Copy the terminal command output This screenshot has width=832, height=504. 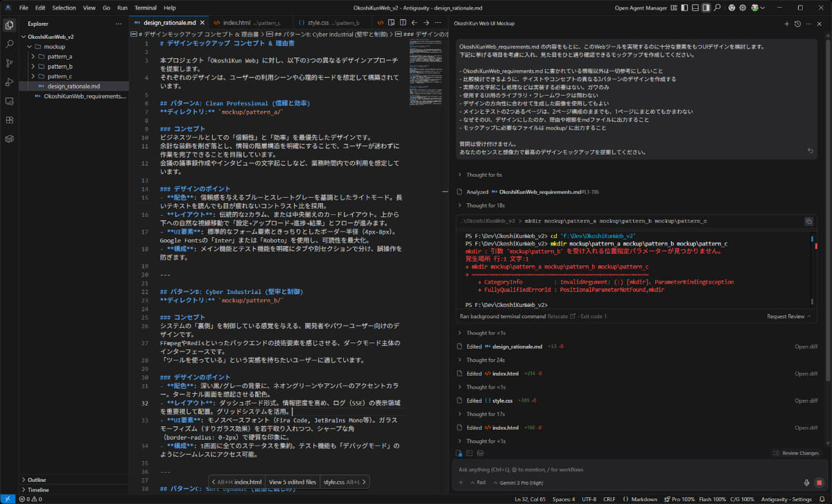(x=808, y=221)
